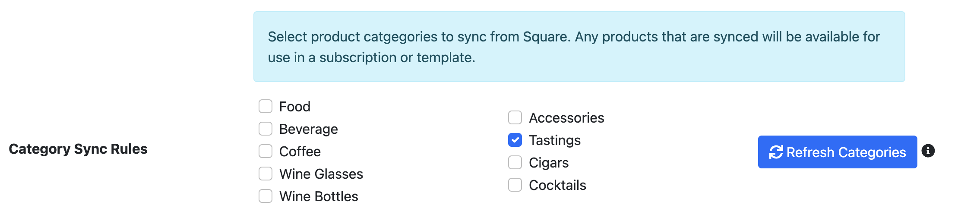Click the Coffee label text
The height and width of the screenshot is (215, 980).
300,152
